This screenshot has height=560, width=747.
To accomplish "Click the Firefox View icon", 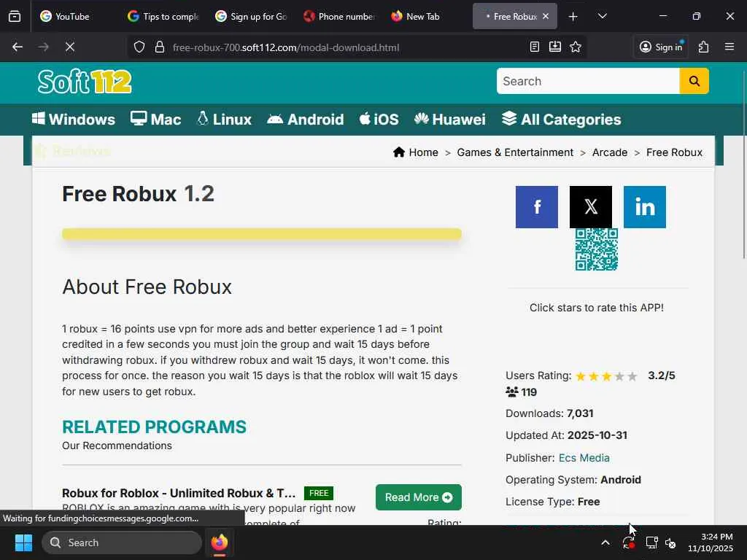I will point(15,16).
